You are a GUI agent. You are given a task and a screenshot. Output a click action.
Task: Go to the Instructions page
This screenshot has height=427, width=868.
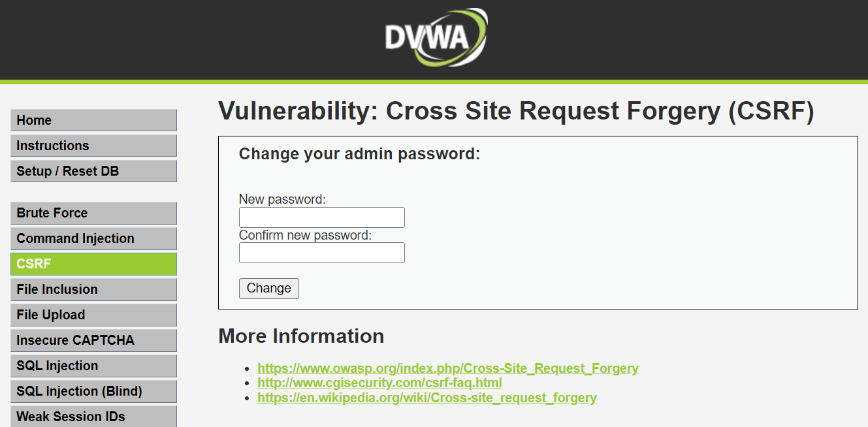click(x=93, y=146)
